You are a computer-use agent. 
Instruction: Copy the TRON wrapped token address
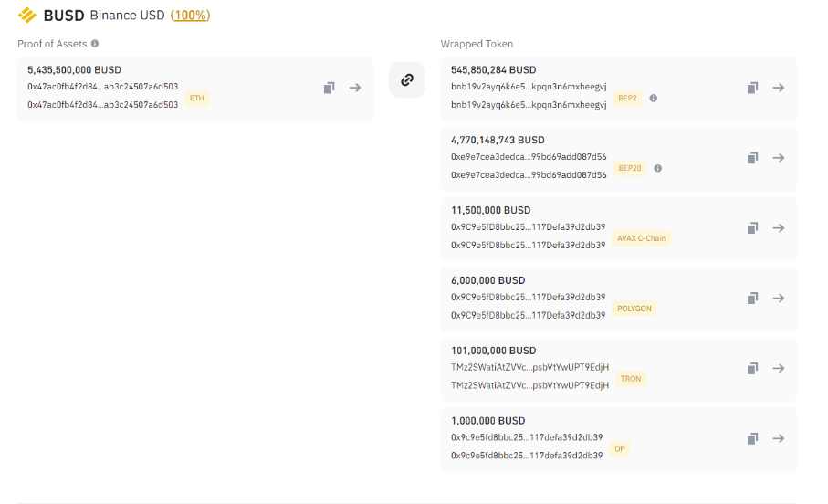pyautogui.click(x=752, y=368)
